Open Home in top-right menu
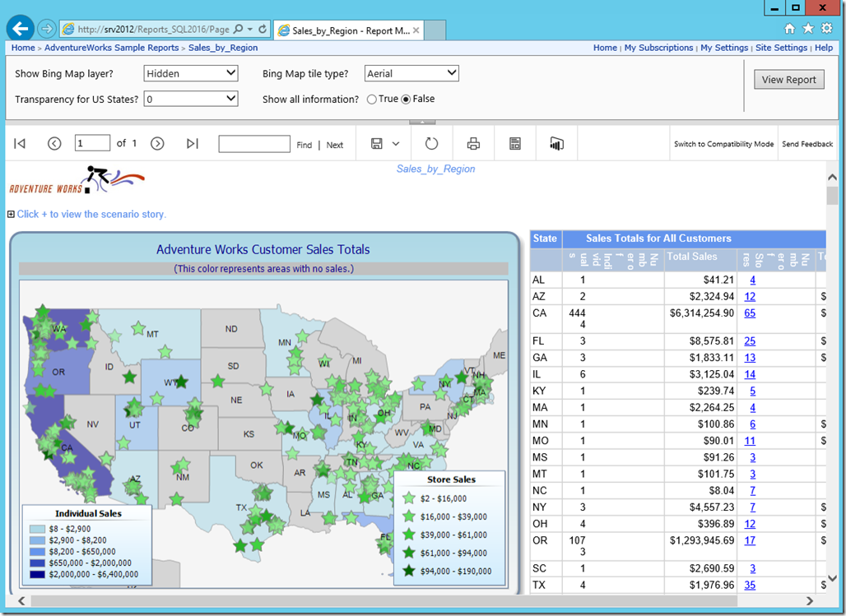This screenshot has height=616, width=846. click(605, 48)
